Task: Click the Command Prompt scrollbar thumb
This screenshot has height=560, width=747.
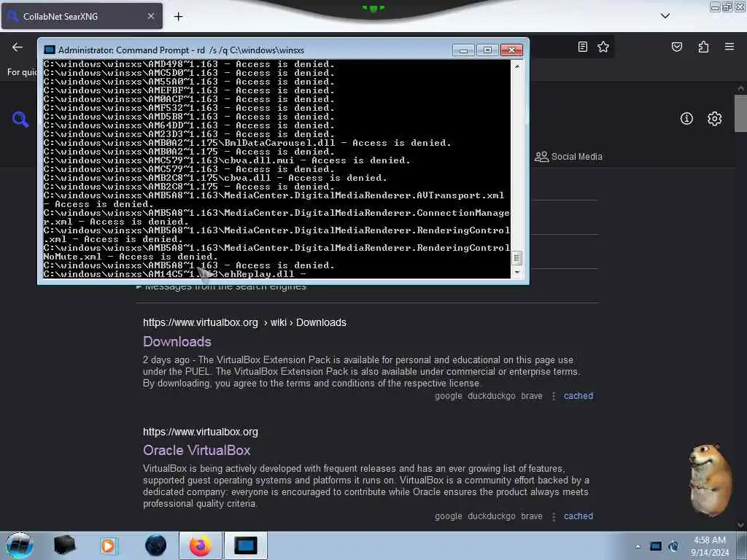Action: point(517,258)
